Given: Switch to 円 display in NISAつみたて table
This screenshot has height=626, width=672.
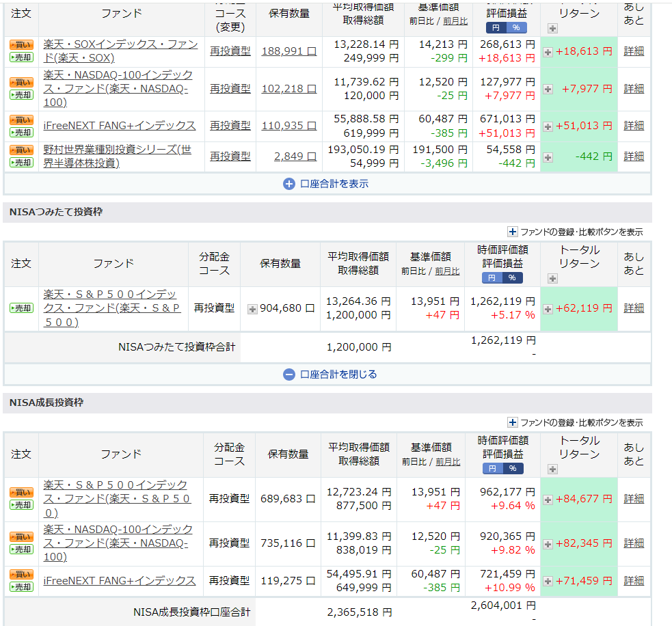Looking at the screenshot, I should point(492,278).
